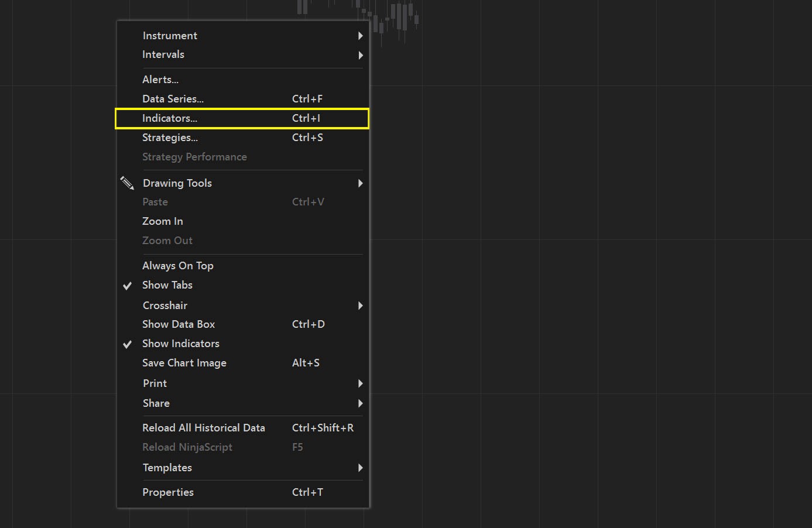
Task: Expand the Print submenu
Action: [361, 383]
